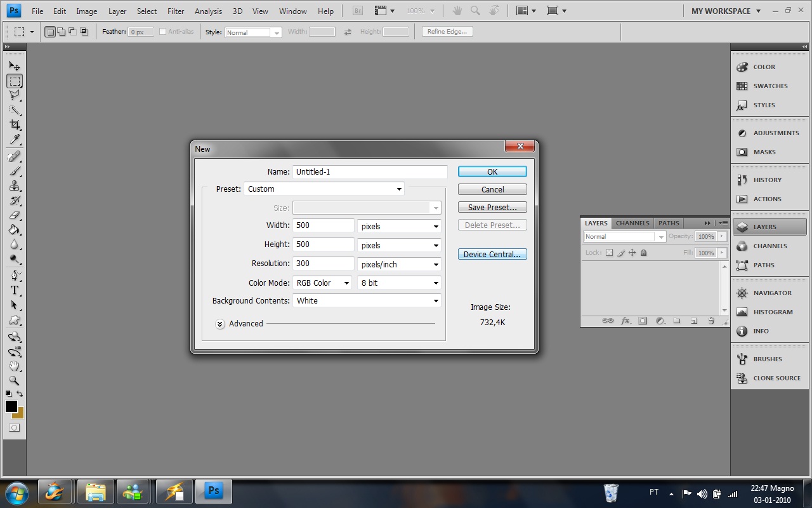Open the Width units dropdown
812x508 pixels.
tap(400, 226)
